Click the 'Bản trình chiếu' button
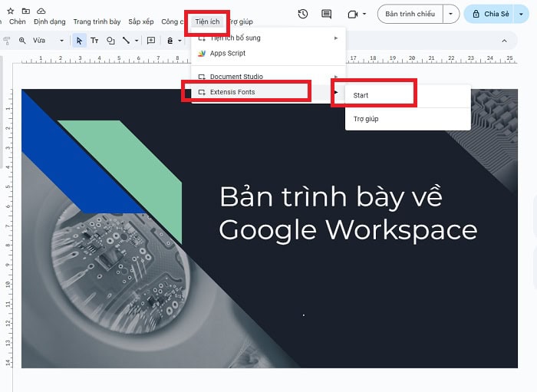Viewport: 537px width, 392px height. [410, 14]
